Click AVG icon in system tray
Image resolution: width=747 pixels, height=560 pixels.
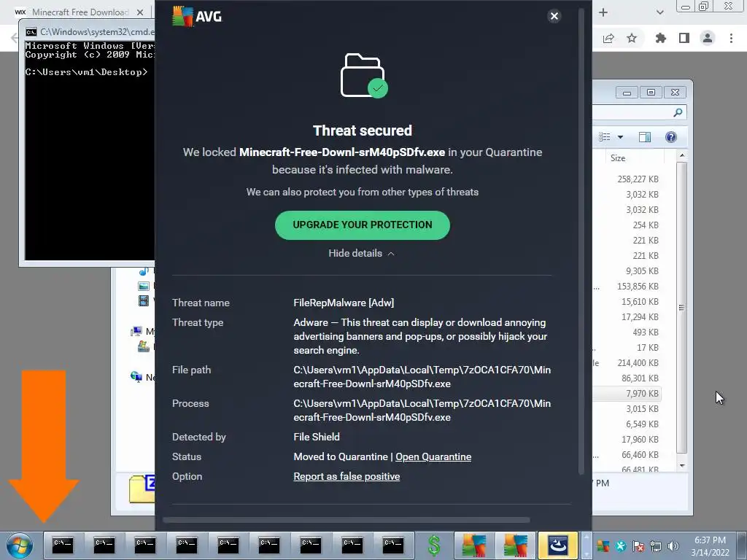[x=603, y=545]
